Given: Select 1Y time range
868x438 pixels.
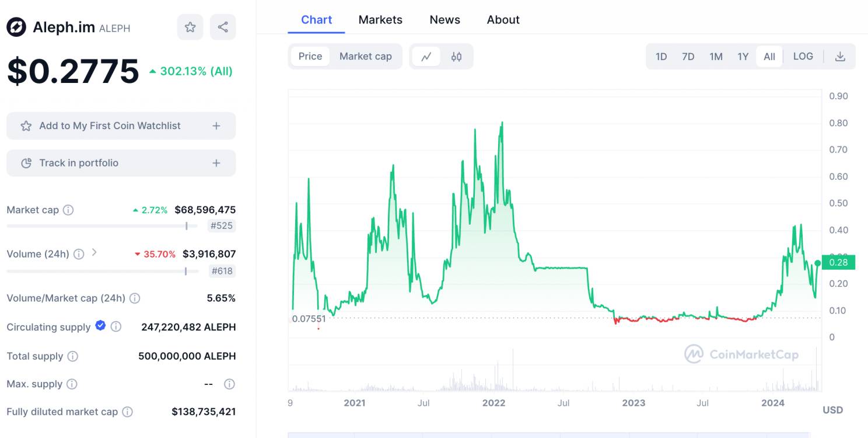Looking at the screenshot, I should click(x=743, y=57).
